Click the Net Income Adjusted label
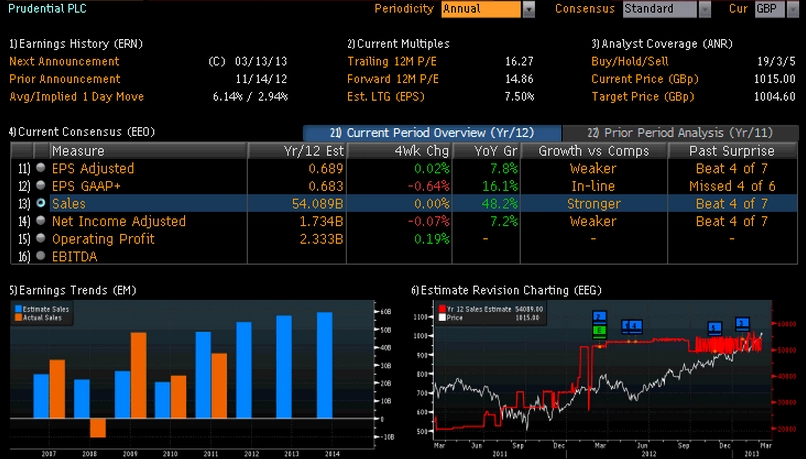806x459 pixels. (x=119, y=222)
